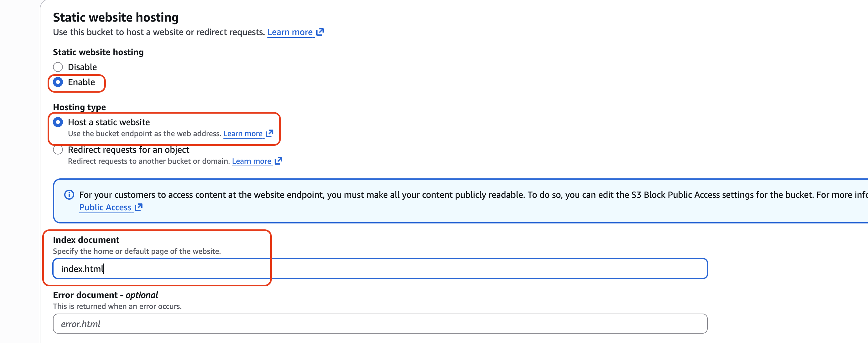Choose Host a static website option
Image resolution: width=868 pixels, height=343 pixels.
58,122
